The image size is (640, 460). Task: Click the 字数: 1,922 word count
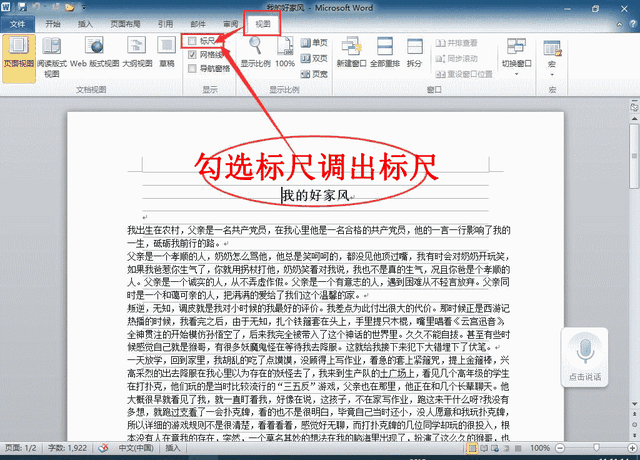click(x=67, y=448)
